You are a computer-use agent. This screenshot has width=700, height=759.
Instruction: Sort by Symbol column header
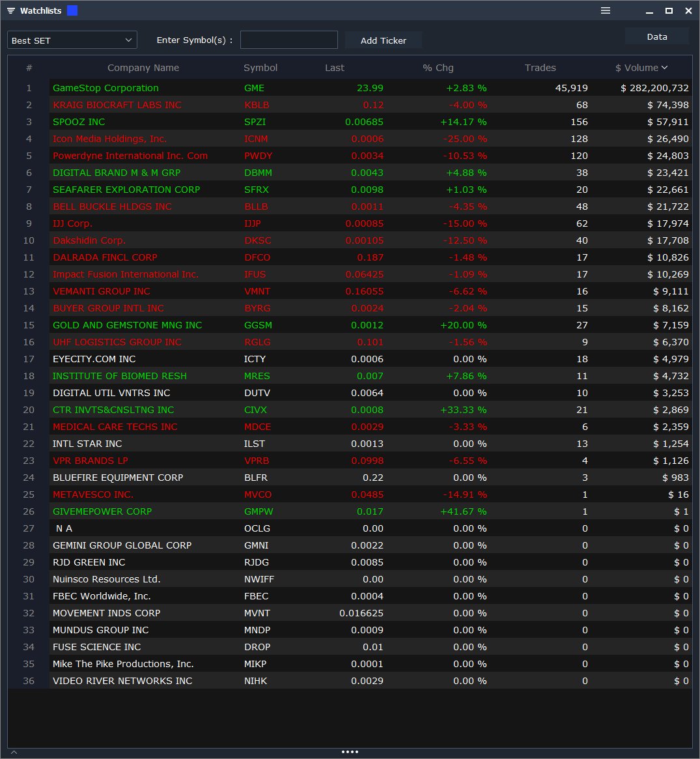click(x=260, y=68)
